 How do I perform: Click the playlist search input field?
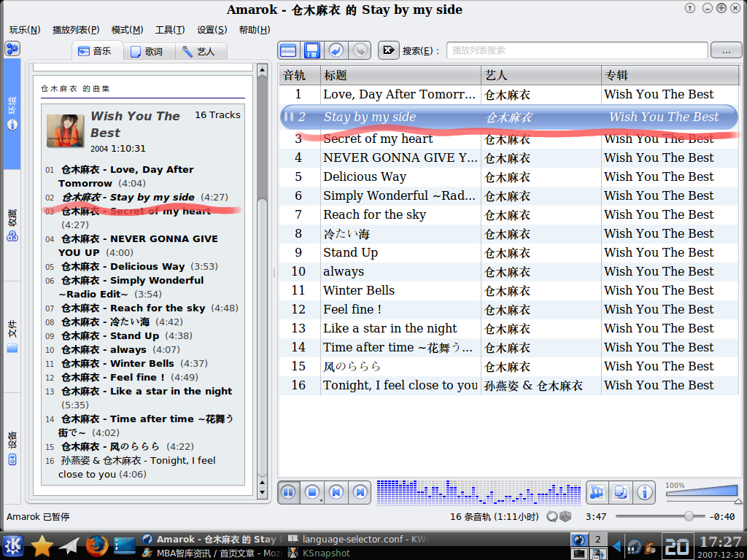pos(577,50)
